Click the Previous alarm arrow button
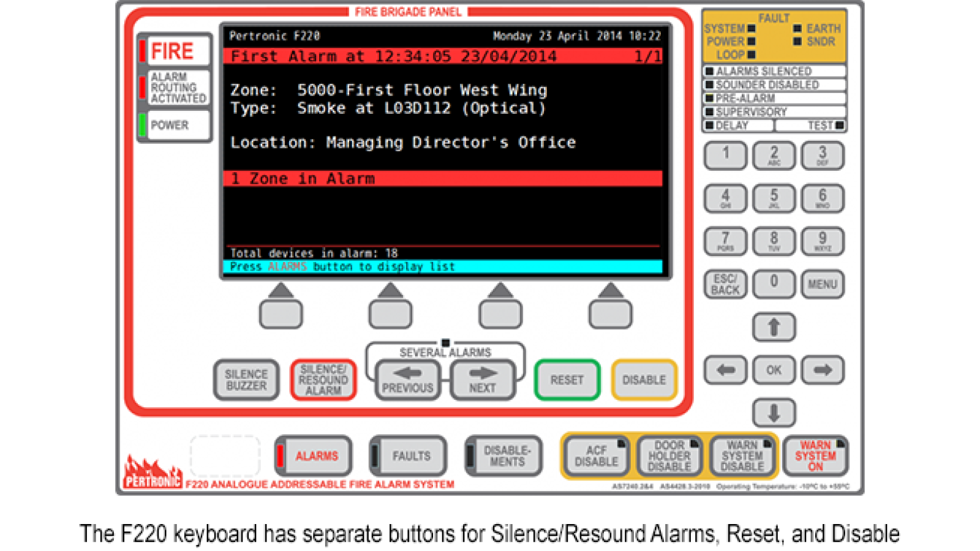This screenshot has height=551, width=980. pos(407,380)
